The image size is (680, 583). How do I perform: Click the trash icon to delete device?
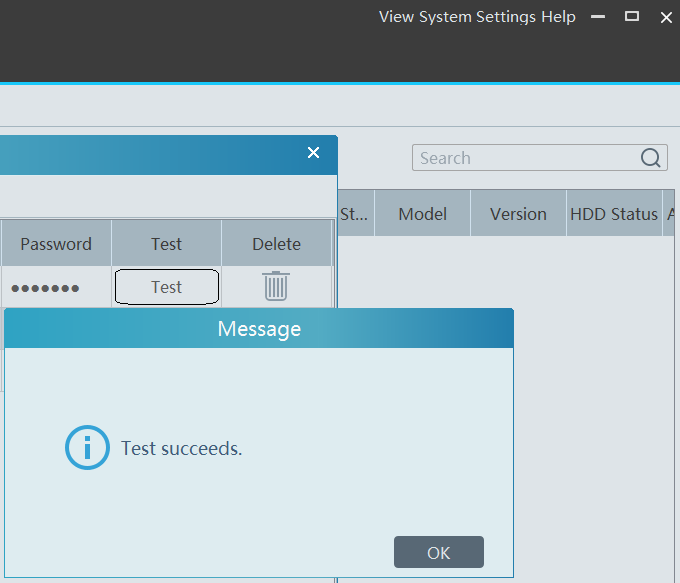point(276,286)
